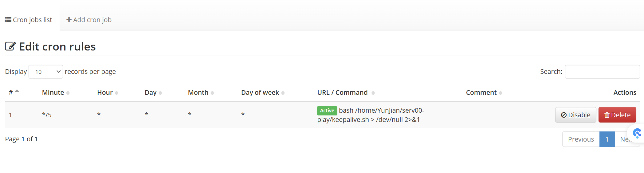The height and width of the screenshot is (173, 644).
Task: Click the list icon beside Cron jobs list
Action: (x=8, y=20)
